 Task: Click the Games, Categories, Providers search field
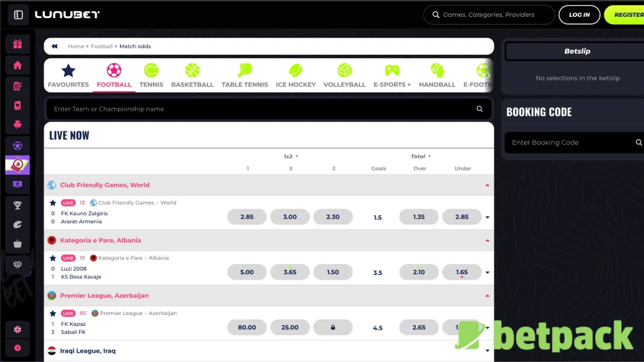(489, 15)
